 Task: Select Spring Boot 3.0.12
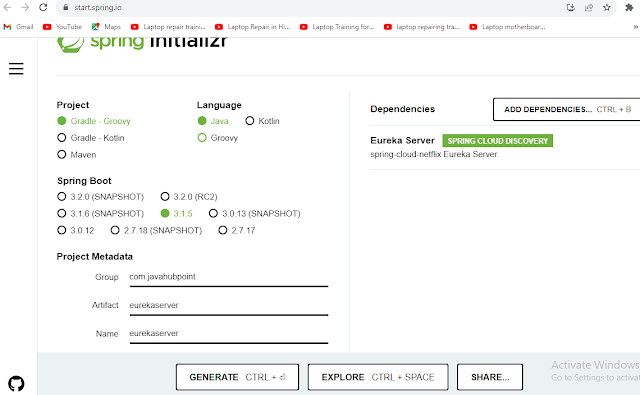coord(76,231)
